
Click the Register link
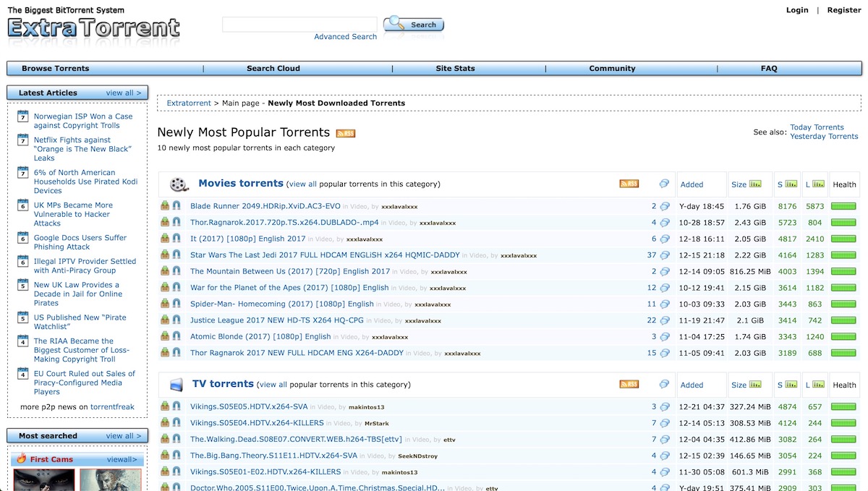coord(843,10)
